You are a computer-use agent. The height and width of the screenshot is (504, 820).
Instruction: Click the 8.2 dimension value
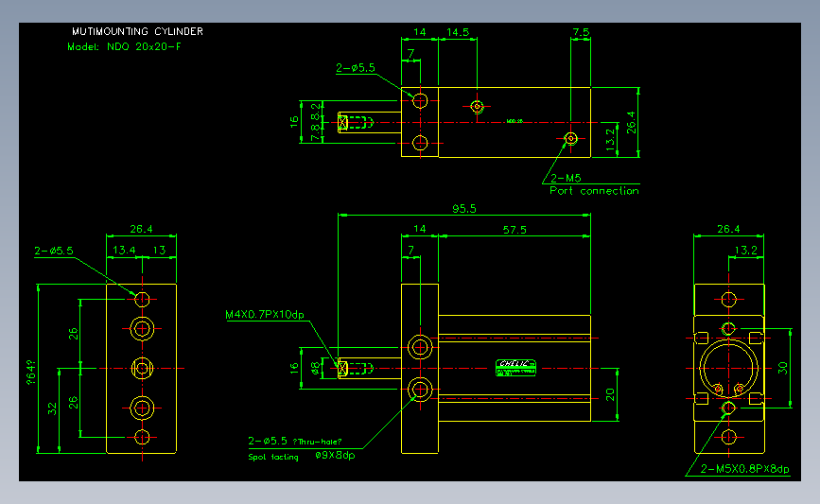pos(315,111)
